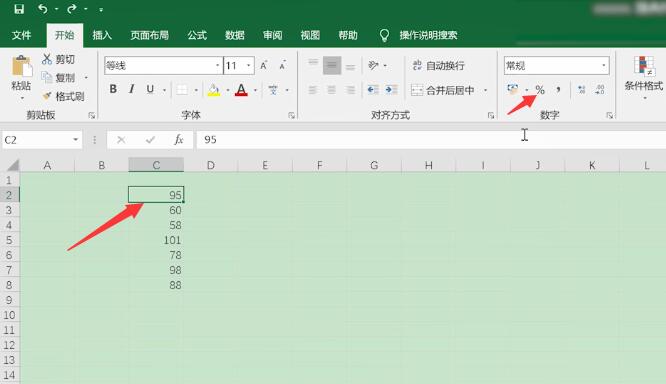The height and width of the screenshot is (384, 666).
Task: Open the font color dropdown arrow
Action: click(x=255, y=90)
